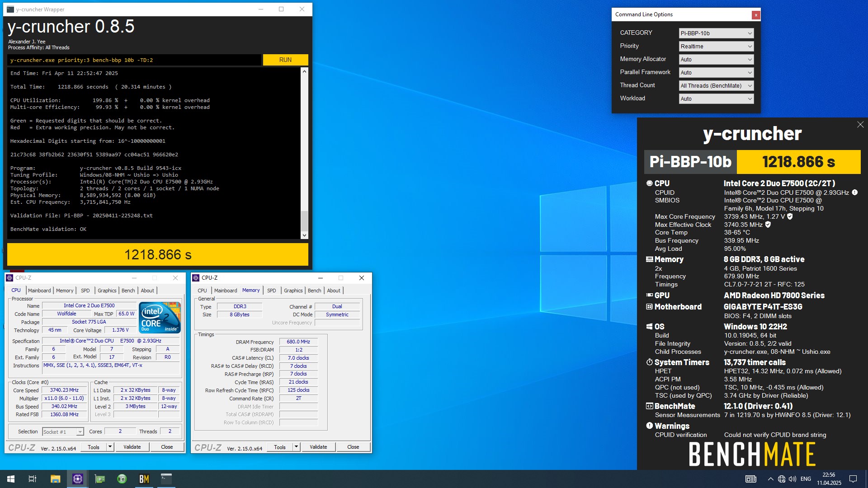Click the y-cruncher command line input field
868x488 pixels.
point(134,60)
